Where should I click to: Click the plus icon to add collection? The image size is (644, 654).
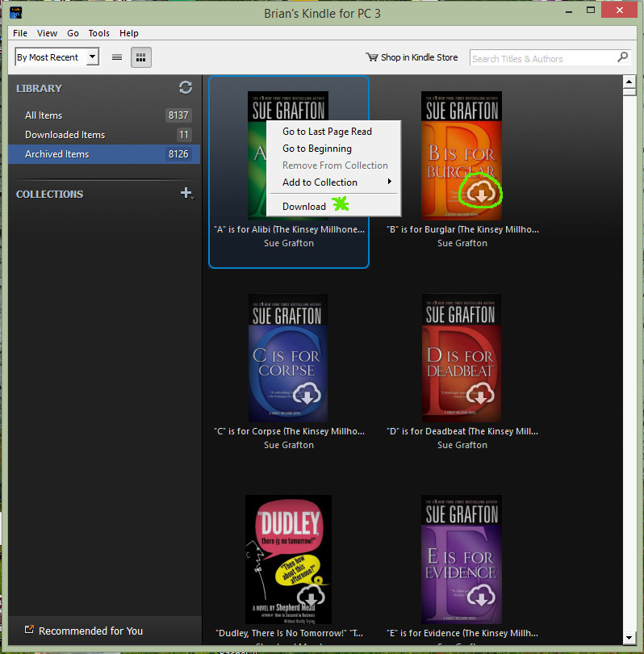click(186, 193)
